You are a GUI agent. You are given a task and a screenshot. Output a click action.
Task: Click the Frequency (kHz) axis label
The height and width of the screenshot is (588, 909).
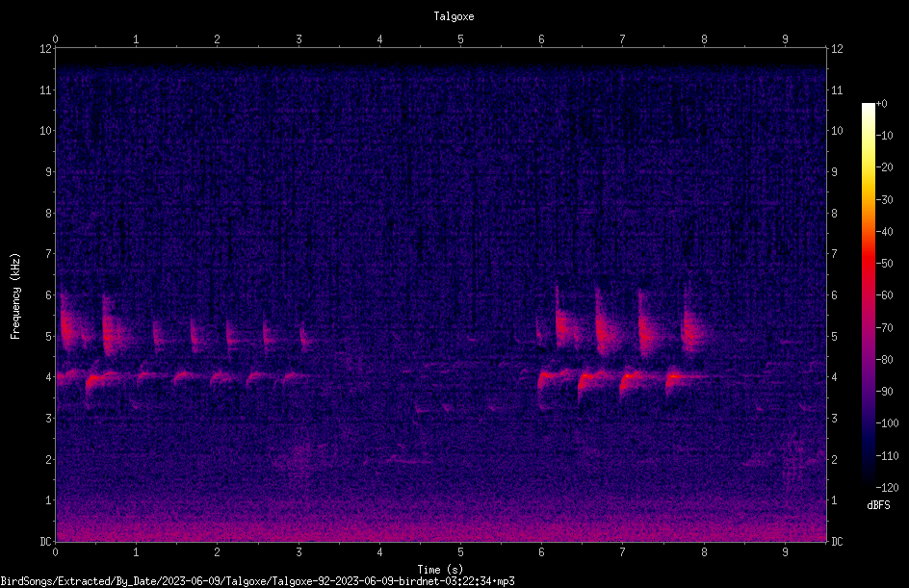point(15,296)
